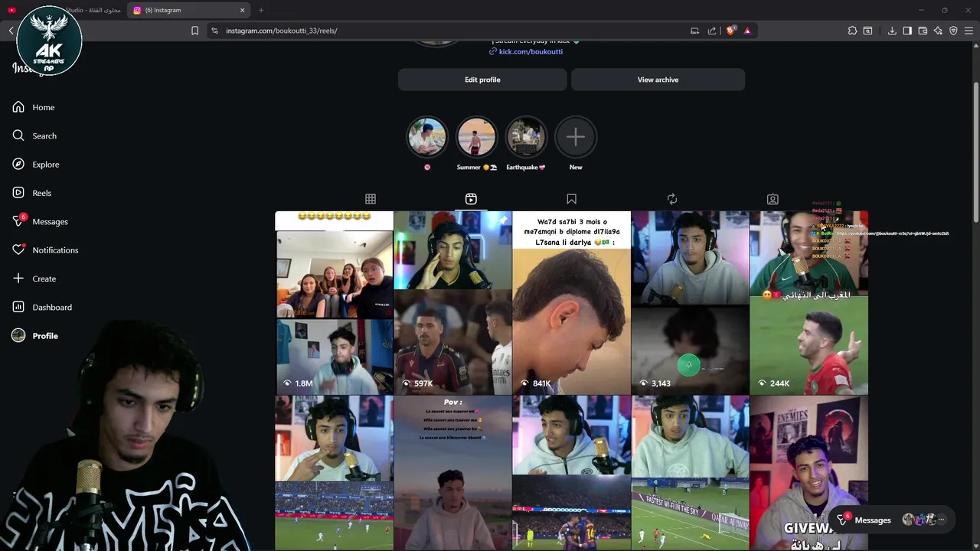980x551 pixels.
Task: Open the Brave VPN shield icon
Action: (x=953, y=31)
